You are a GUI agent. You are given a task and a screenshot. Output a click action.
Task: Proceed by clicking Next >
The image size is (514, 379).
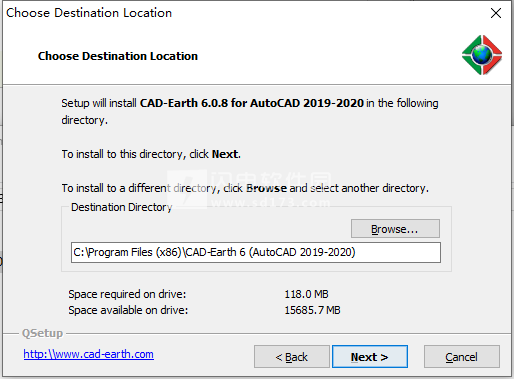click(x=370, y=357)
